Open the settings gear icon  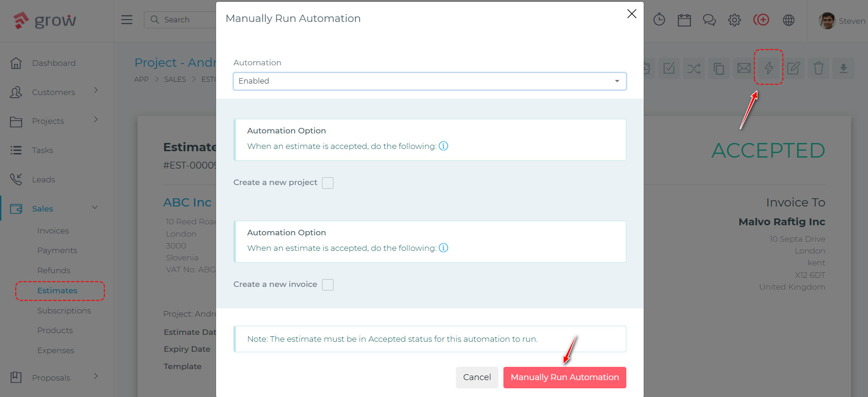tap(734, 20)
